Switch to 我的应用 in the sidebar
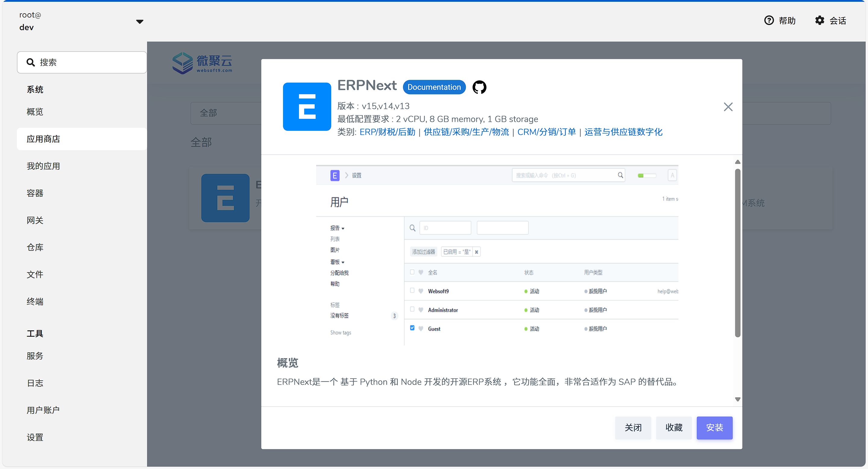 point(43,166)
